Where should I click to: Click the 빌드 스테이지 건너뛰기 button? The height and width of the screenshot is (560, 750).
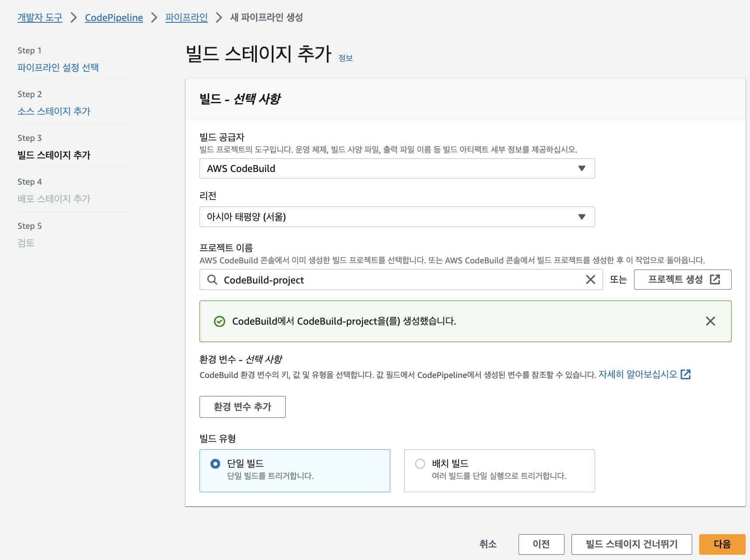(631, 544)
